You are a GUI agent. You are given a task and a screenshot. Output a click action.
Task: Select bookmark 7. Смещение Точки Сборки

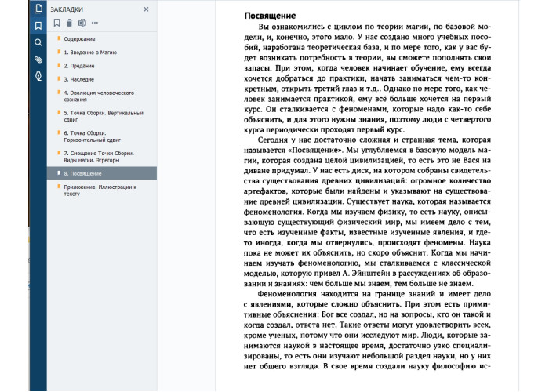tap(98, 156)
